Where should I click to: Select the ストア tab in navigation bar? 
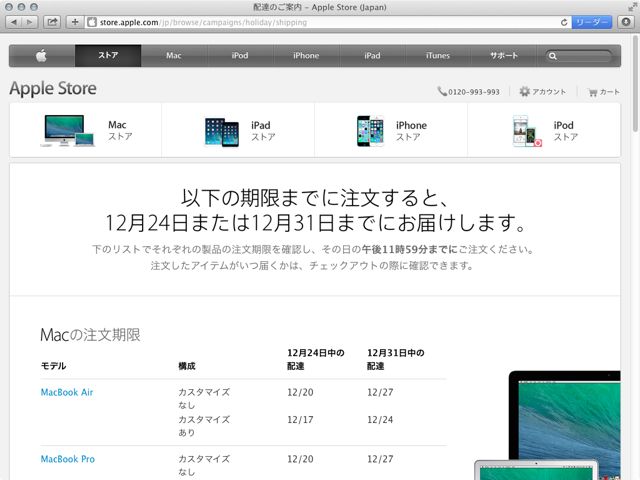(x=108, y=56)
